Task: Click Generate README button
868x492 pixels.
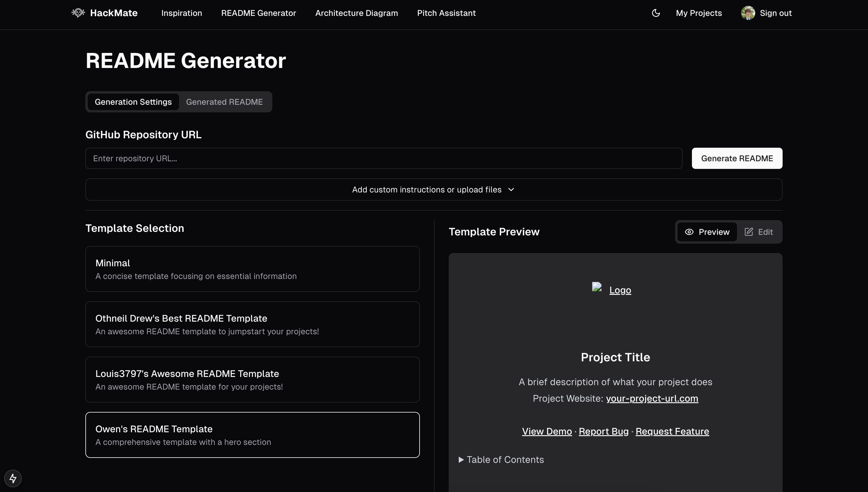Action: click(x=737, y=158)
